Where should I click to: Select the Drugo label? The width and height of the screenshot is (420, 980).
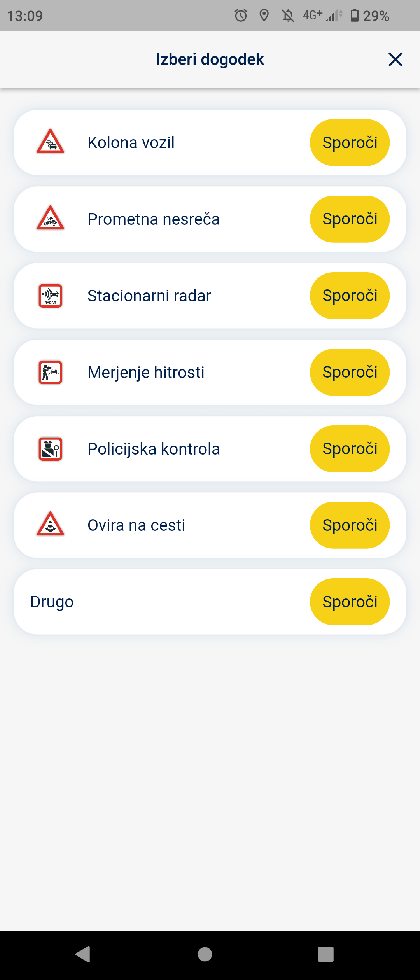[x=52, y=602]
